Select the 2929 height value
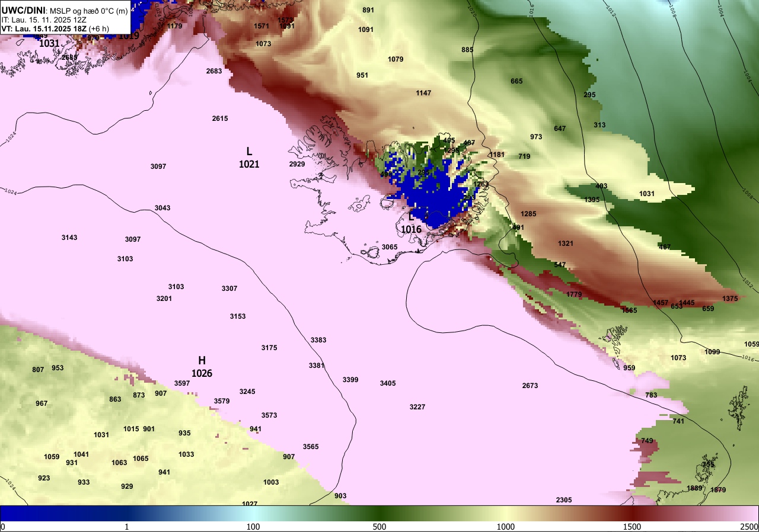Image resolution: width=759 pixels, height=532 pixels. pos(297,164)
